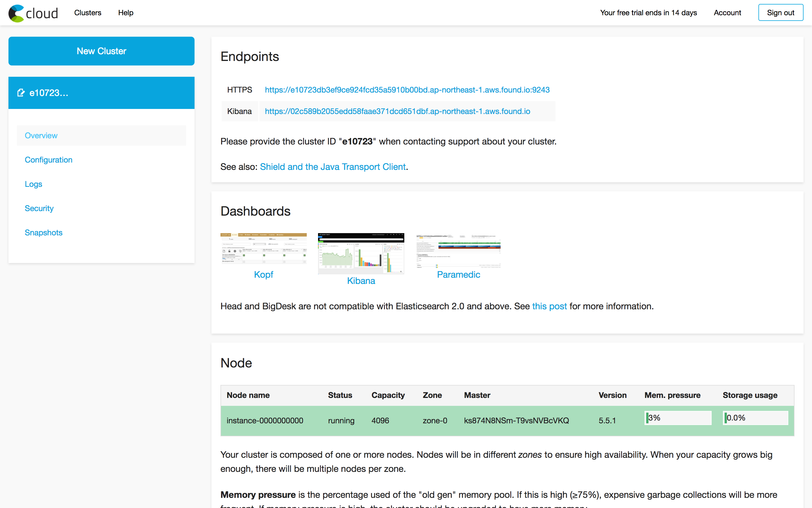Screen dimensions: 812x508
Task: Click the Sign out button
Action: 780,13
